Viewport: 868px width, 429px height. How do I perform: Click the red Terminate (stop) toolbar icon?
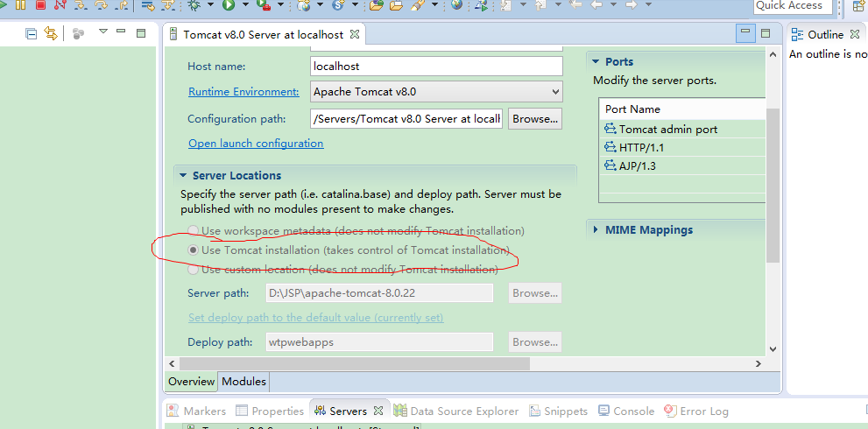point(40,5)
